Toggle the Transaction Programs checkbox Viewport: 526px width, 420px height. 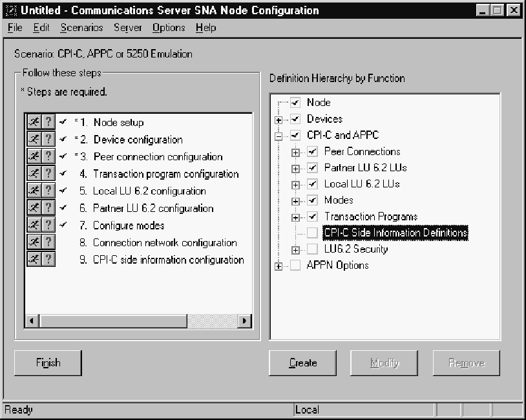[312, 216]
